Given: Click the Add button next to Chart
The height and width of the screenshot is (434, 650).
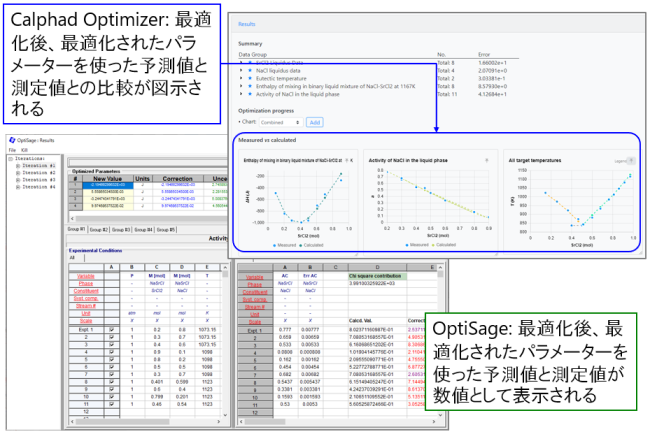Looking at the screenshot, I should 315,122.
